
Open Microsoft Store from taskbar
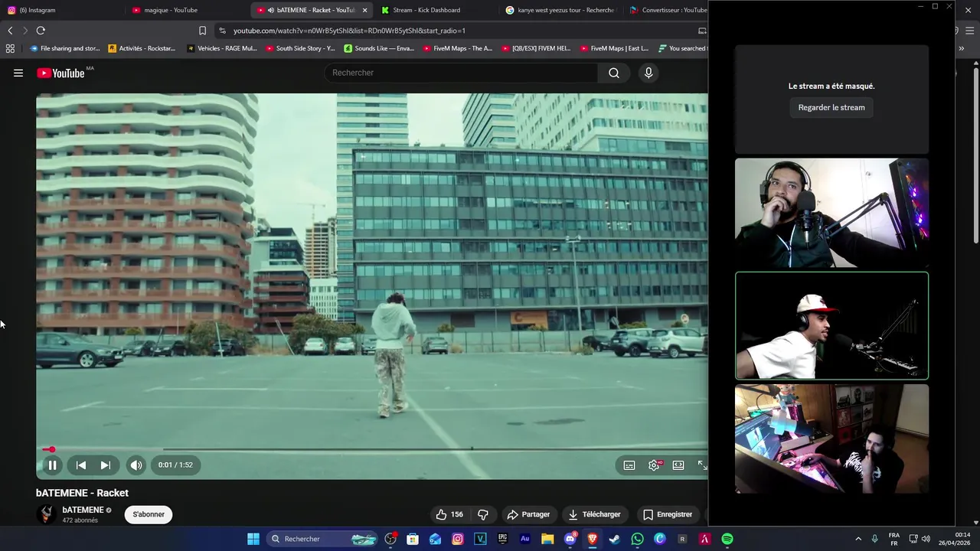(413, 539)
